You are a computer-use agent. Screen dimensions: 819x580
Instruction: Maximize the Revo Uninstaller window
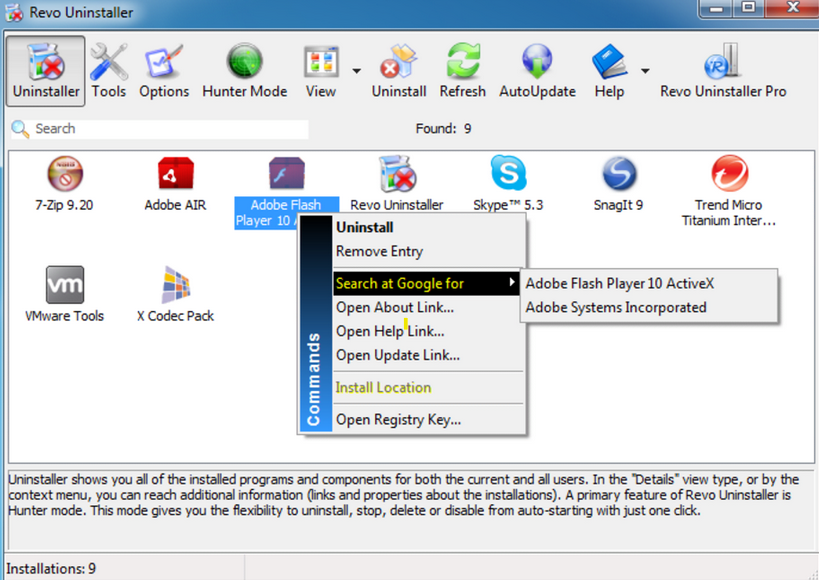coord(748,9)
